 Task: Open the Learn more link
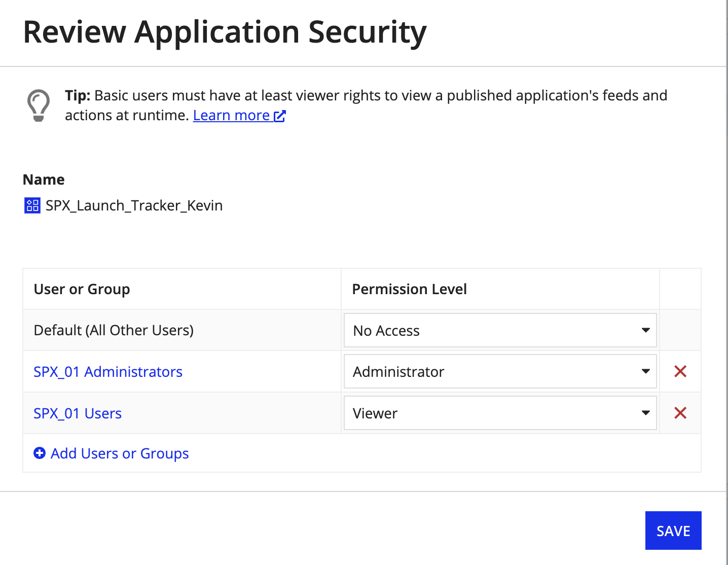(239, 116)
